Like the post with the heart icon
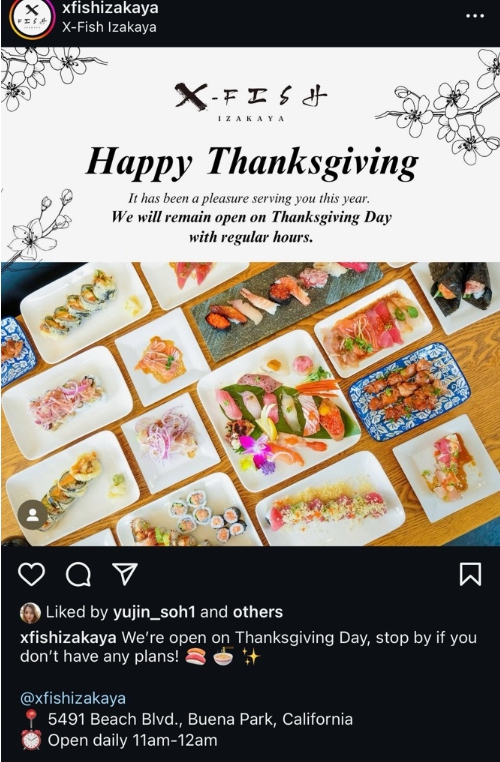Viewport: 500px width, 762px height. tap(32, 574)
